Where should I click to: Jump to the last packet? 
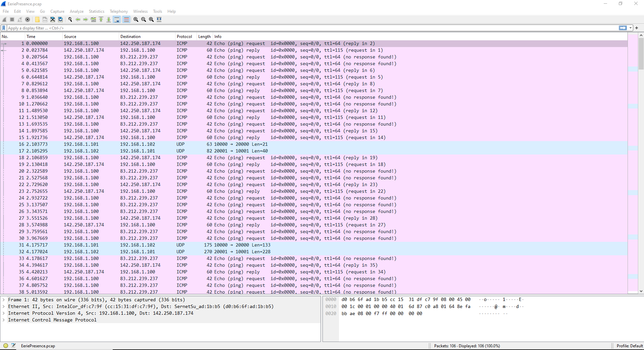pyautogui.click(x=109, y=19)
